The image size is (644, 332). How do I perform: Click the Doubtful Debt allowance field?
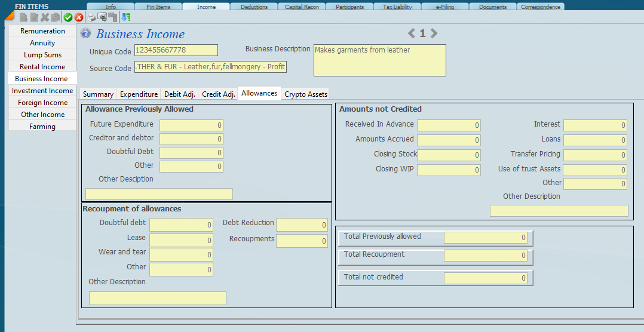191,153
